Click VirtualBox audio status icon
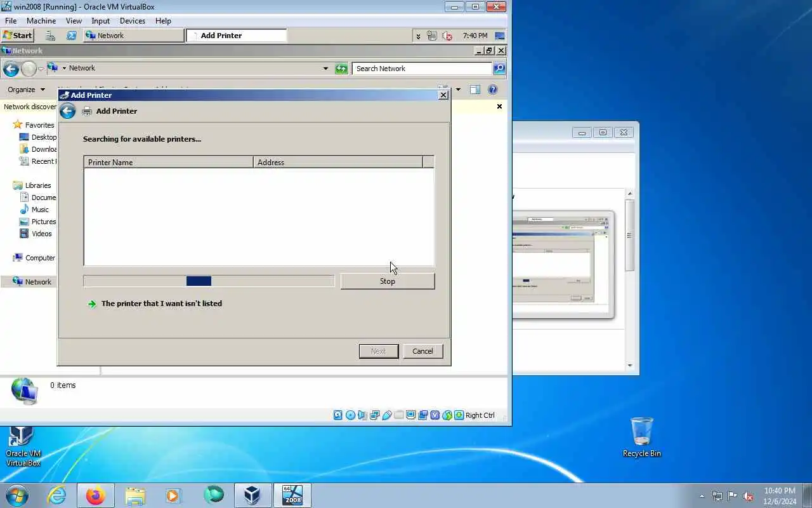The image size is (812, 508). pos(362,415)
